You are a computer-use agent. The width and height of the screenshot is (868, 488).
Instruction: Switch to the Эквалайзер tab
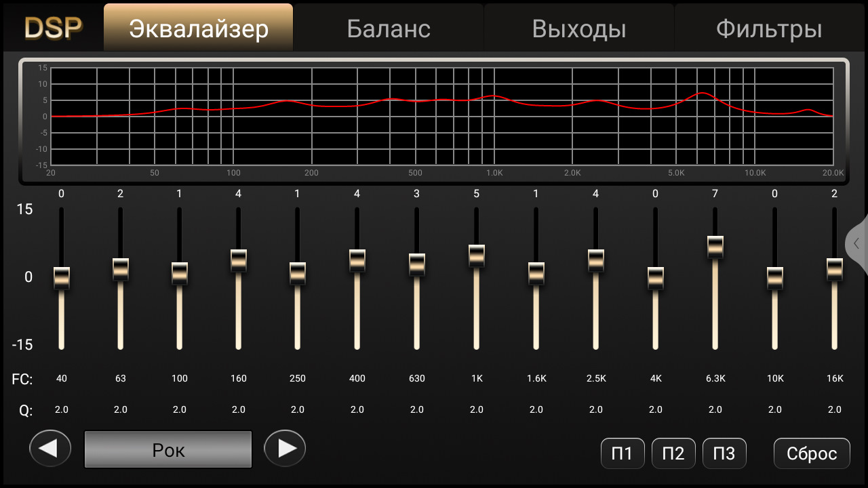[198, 28]
